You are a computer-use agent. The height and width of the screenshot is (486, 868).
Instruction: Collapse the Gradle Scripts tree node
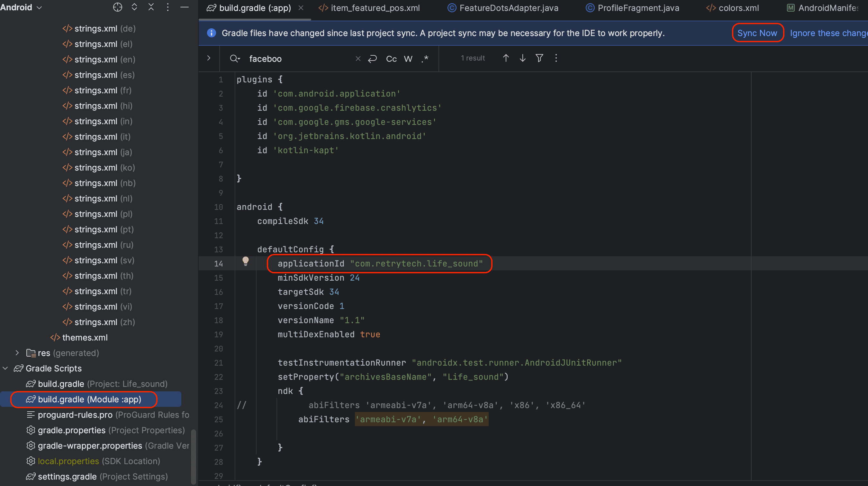click(x=5, y=368)
